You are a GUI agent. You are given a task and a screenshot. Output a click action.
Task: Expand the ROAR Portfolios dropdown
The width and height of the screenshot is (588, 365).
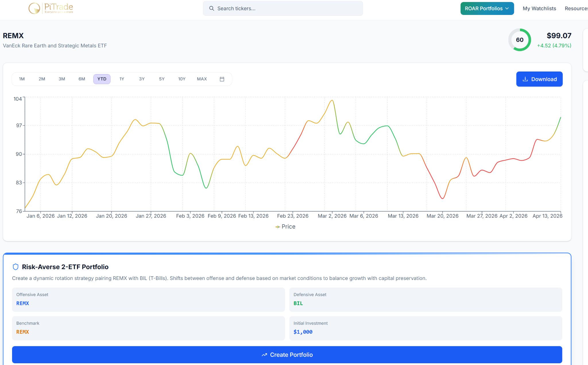(487, 9)
